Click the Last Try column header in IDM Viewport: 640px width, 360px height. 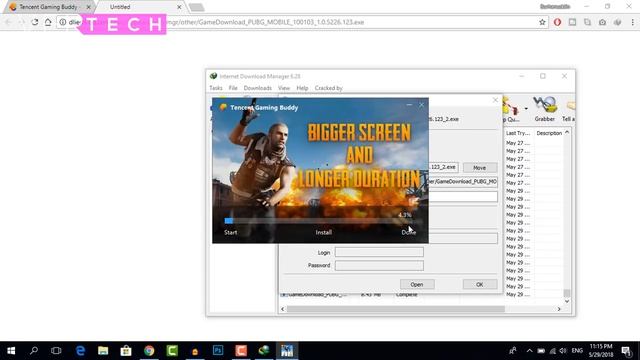click(518, 133)
